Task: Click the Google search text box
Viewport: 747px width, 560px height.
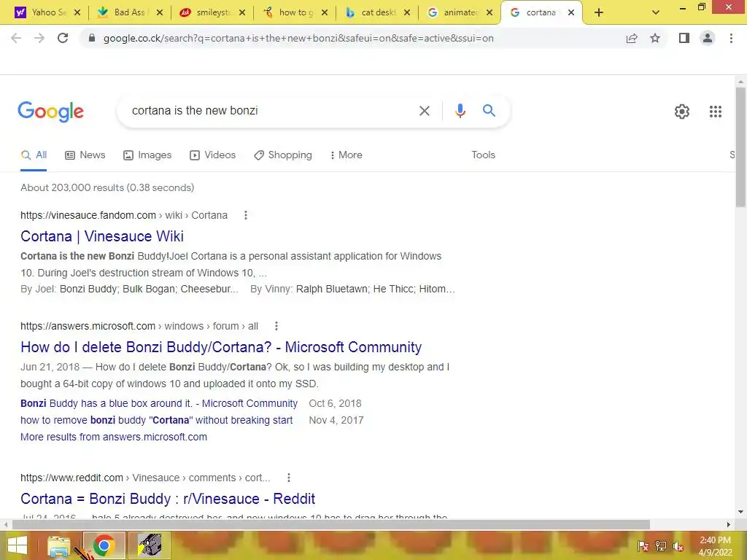Action: click(271, 111)
